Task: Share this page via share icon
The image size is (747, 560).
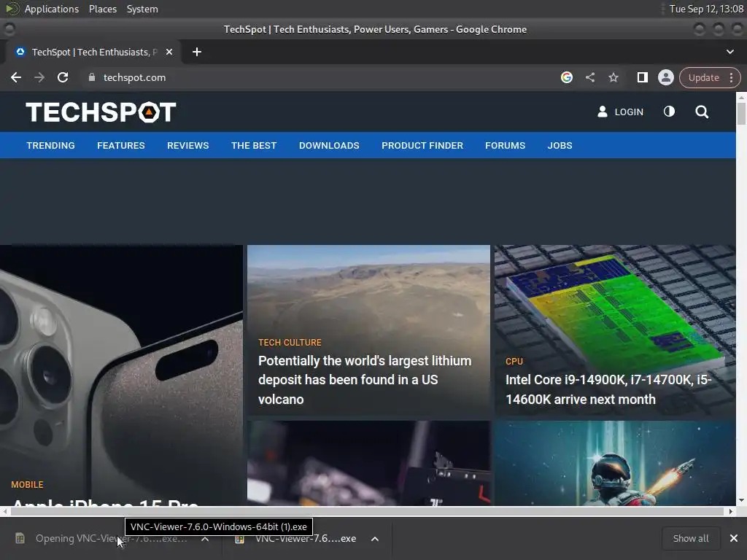Action: [589, 77]
